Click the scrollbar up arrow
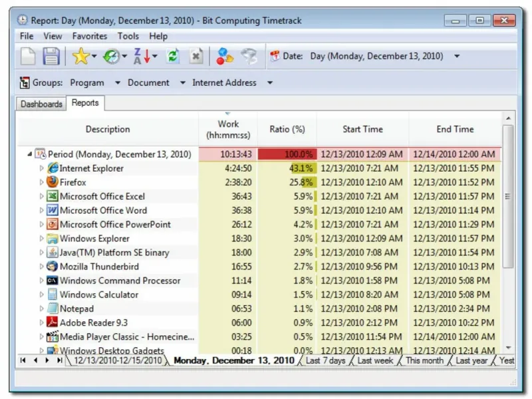532x399 pixels. tap(508, 118)
